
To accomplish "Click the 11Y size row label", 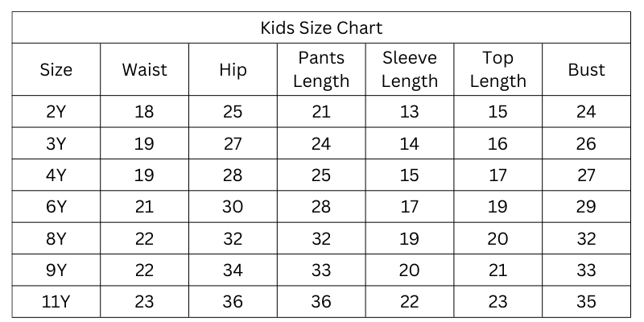I will (x=56, y=302).
